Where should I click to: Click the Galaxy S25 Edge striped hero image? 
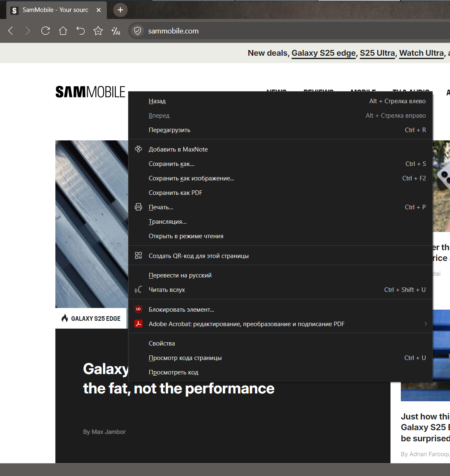(x=92, y=224)
